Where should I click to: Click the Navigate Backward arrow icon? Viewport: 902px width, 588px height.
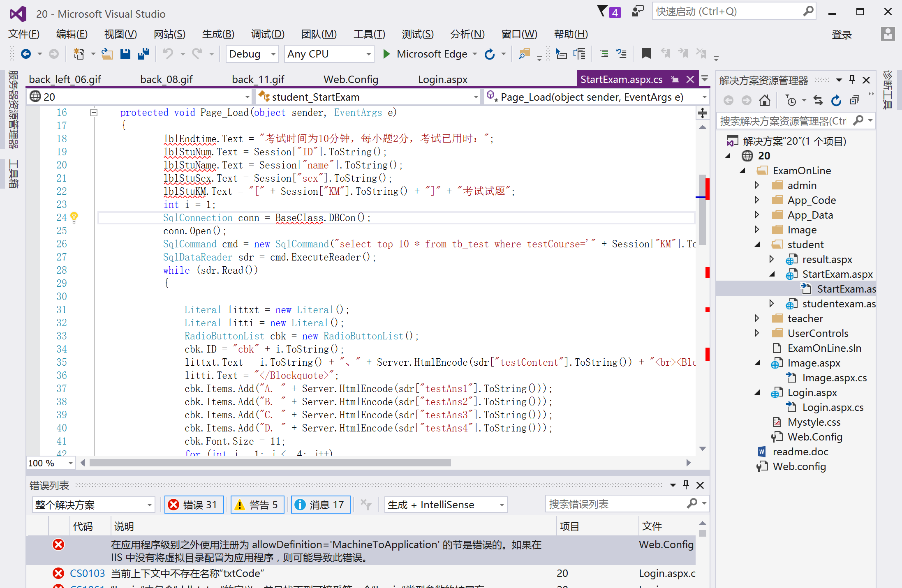[26, 54]
